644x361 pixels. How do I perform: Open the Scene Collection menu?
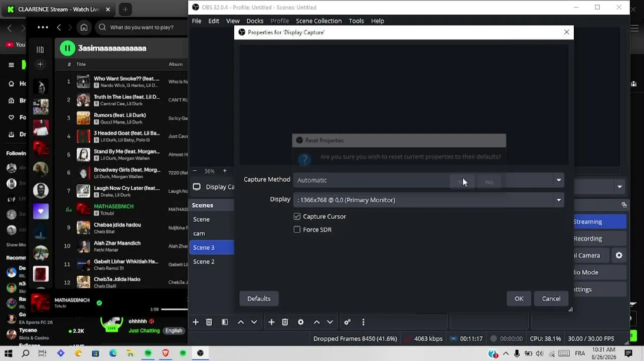click(318, 21)
